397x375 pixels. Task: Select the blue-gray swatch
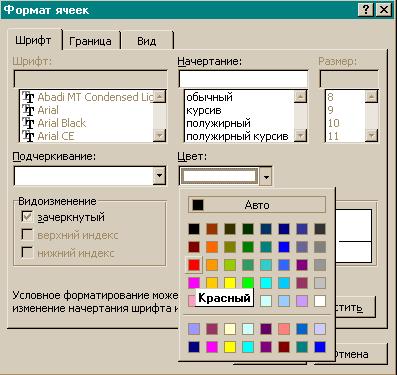(302, 247)
